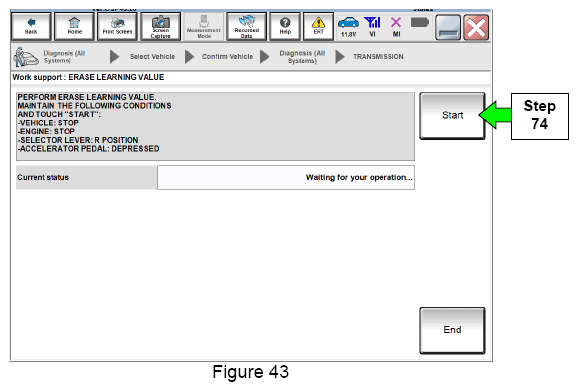578x391 pixels.
Task: Go to Select Vehicle breadcrumb step
Action: click(152, 57)
